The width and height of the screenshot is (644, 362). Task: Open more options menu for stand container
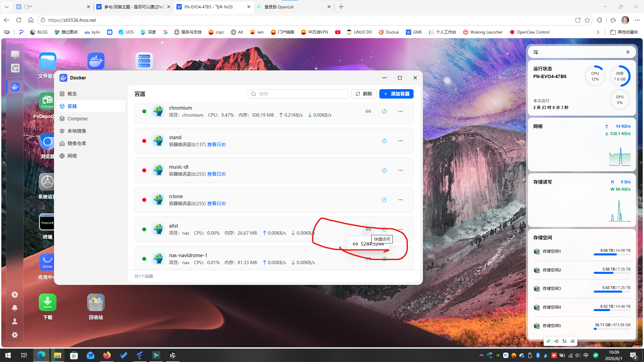(x=400, y=141)
